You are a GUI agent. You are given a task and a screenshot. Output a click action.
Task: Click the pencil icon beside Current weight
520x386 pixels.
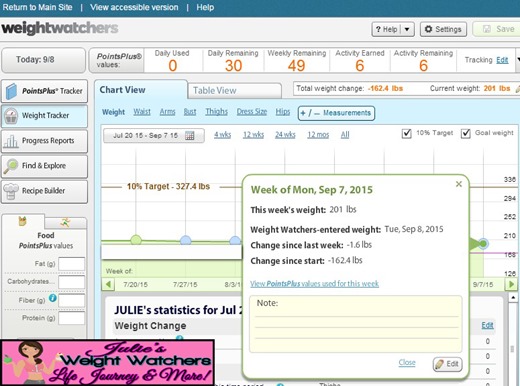(x=517, y=89)
